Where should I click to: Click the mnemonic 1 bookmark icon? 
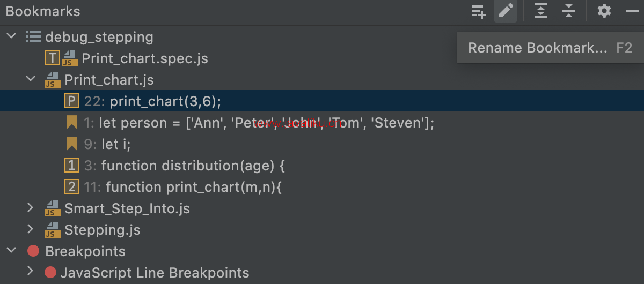click(x=71, y=166)
